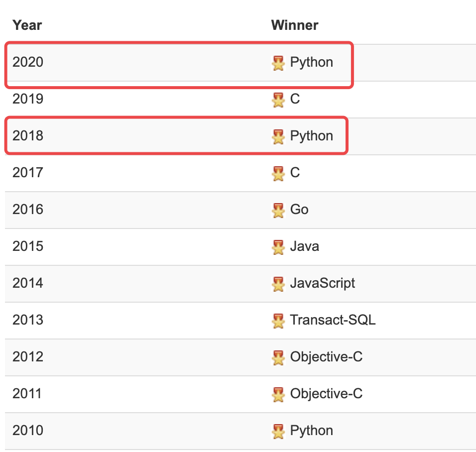The height and width of the screenshot is (452, 476).
Task: Click the medal icon in 2017 row
Action: pos(278,173)
